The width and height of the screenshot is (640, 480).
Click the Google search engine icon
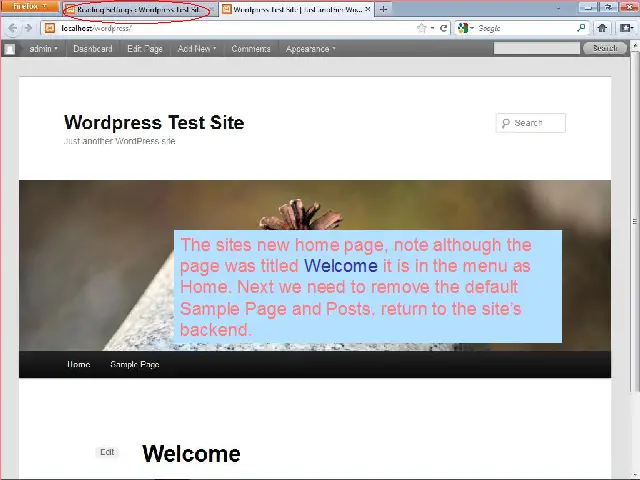click(x=462, y=28)
